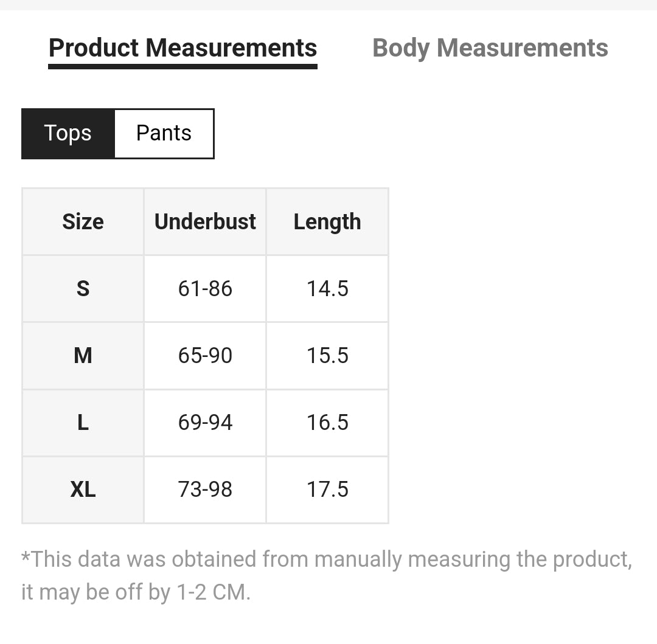
Task: Select the XL size row label
Action: coord(83,489)
